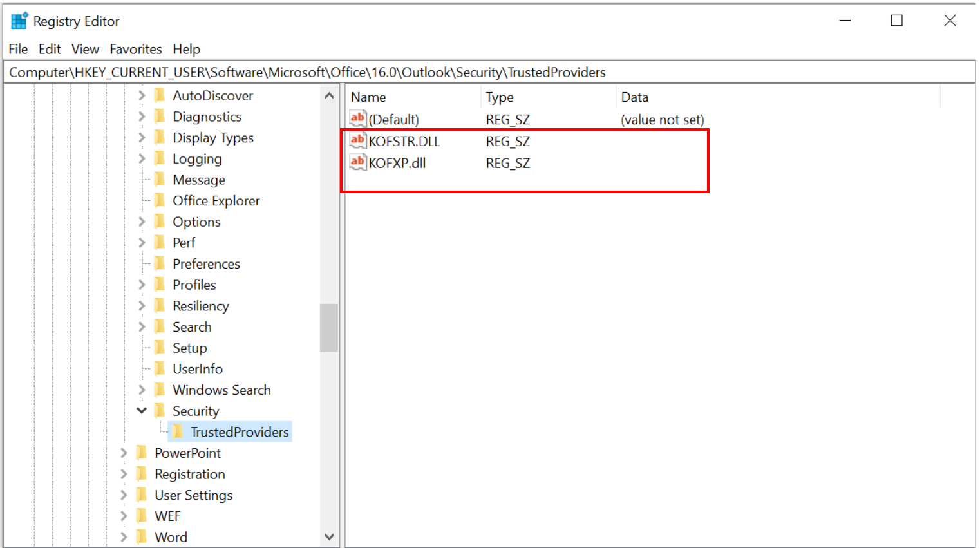Screen dimensions: 980x548
Task: Expand the Perf key
Action: 142,243
